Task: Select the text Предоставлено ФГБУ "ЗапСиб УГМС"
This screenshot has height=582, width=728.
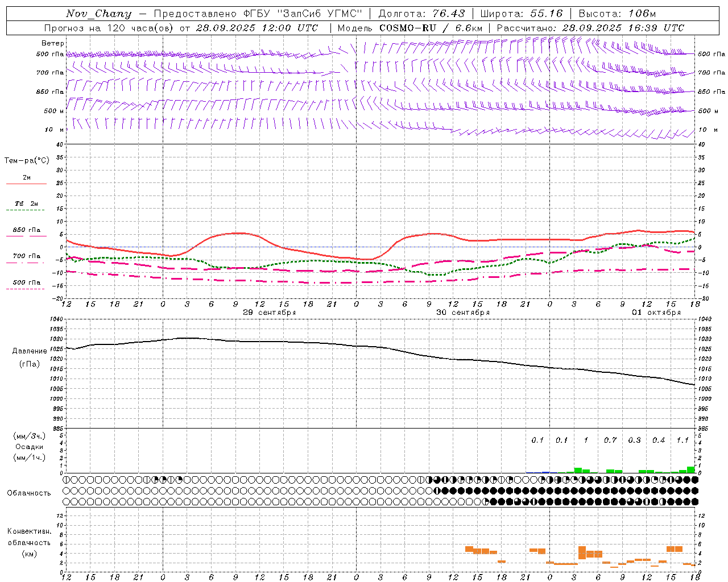Action: coord(258,14)
